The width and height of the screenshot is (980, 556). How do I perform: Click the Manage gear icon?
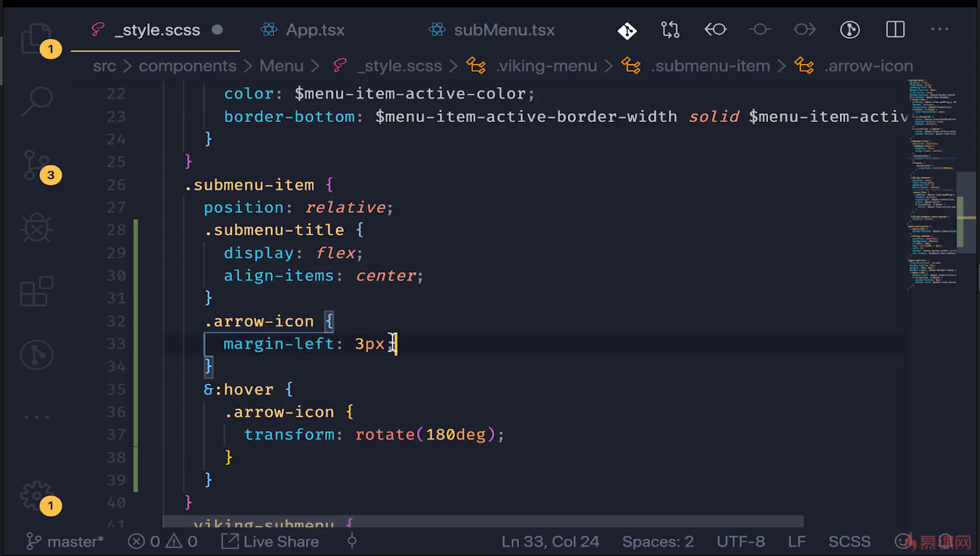(36, 496)
